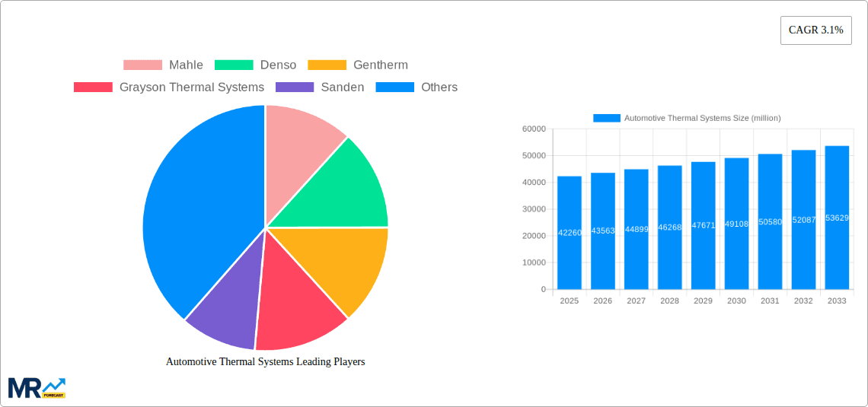Click the 2027 bar labeled 44899
This screenshot has width=868, height=407.
(x=637, y=230)
